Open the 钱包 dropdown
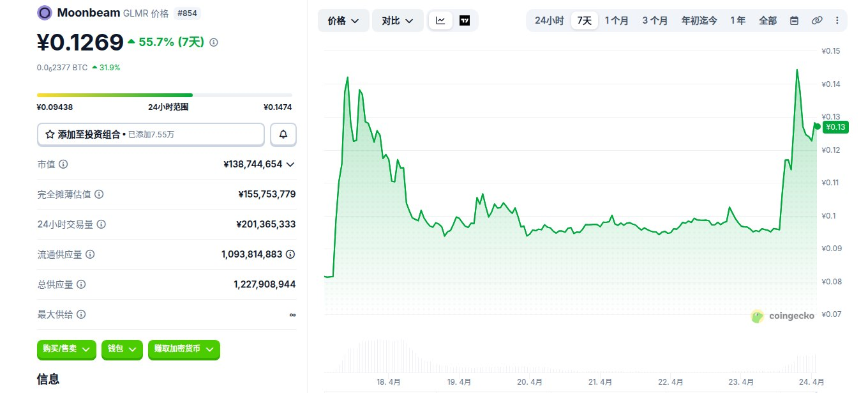The image size is (868, 393). pyautogui.click(x=122, y=349)
